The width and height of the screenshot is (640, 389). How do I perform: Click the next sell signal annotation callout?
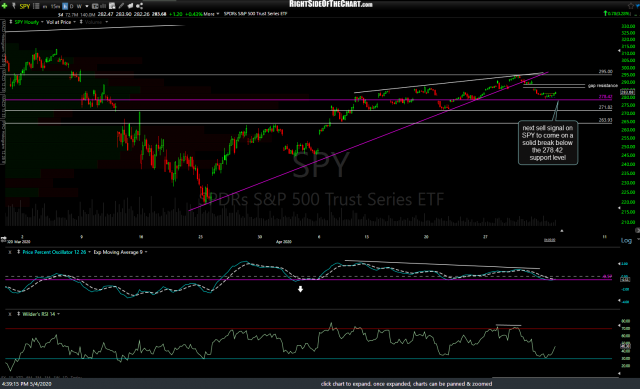click(x=548, y=142)
